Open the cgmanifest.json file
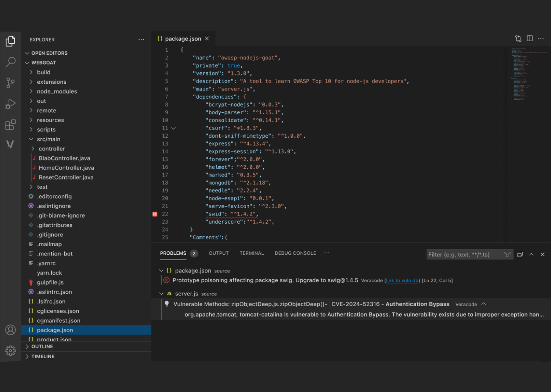 59,320
